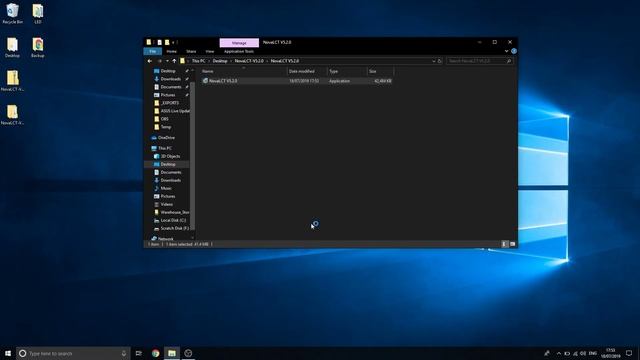
Task: Open the Application Tools tab
Action: [239, 51]
